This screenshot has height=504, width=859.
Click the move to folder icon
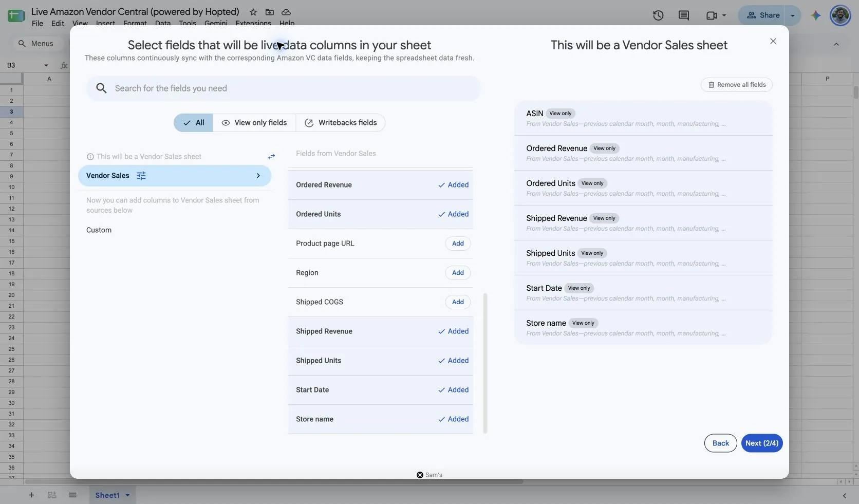click(x=270, y=12)
